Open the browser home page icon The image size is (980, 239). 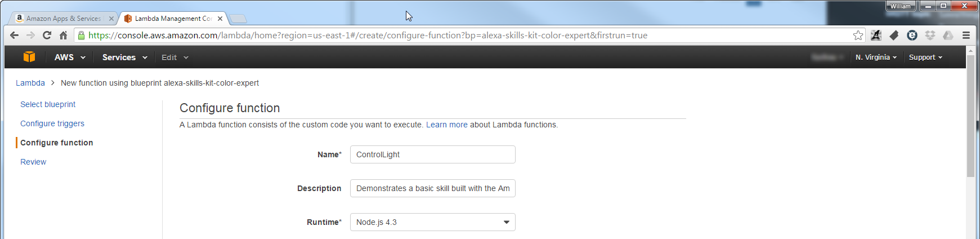tap(63, 35)
